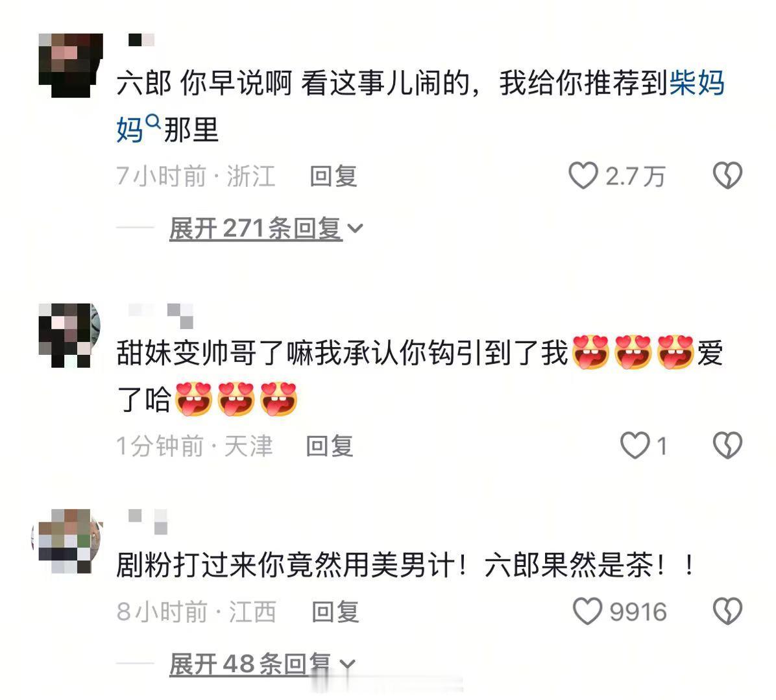Tap search magnifier icon after 柴妈妈

coord(153,121)
